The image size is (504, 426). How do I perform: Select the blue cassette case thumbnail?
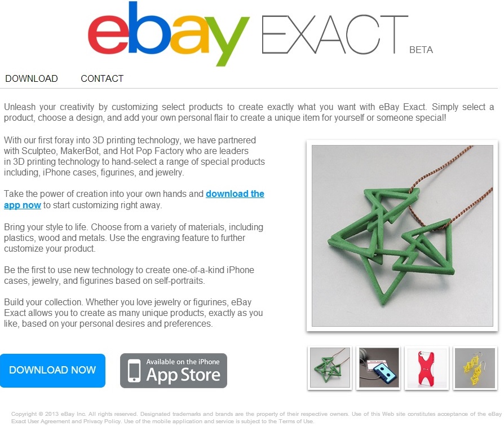coord(379,368)
